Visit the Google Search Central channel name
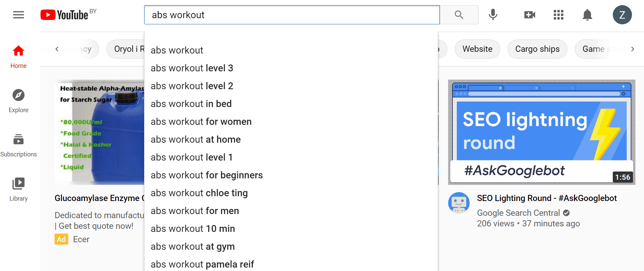This screenshot has height=271, width=644. pos(518,213)
